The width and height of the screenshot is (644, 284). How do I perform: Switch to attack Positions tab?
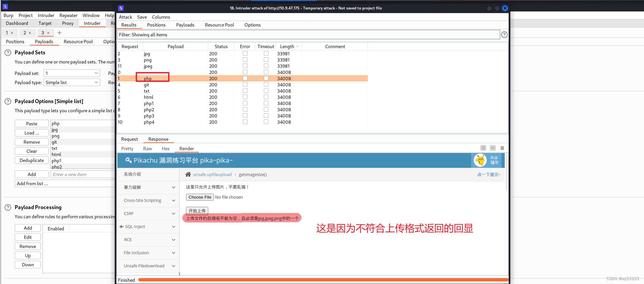coord(156,25)
